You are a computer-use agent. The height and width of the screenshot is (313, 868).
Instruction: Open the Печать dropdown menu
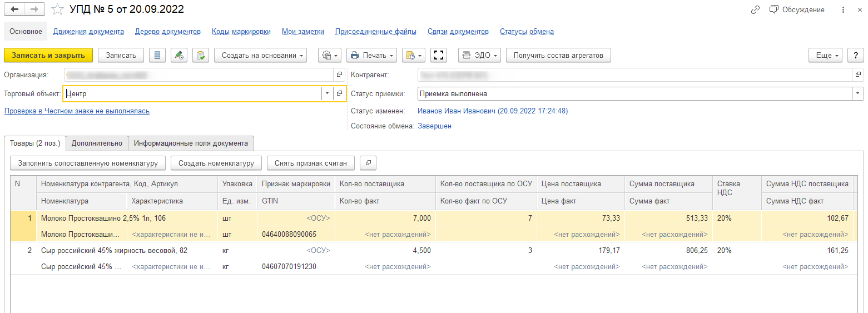(371, 55)
